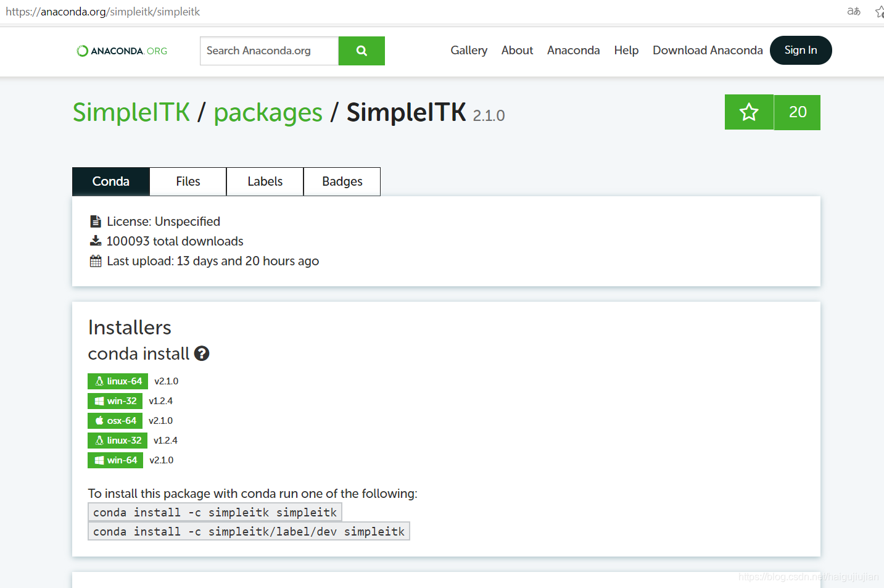The width and height of the screenshot is (884, 588).
Task: Click the win-32 v1.2.4 platform badge
Action: (115, 400)
